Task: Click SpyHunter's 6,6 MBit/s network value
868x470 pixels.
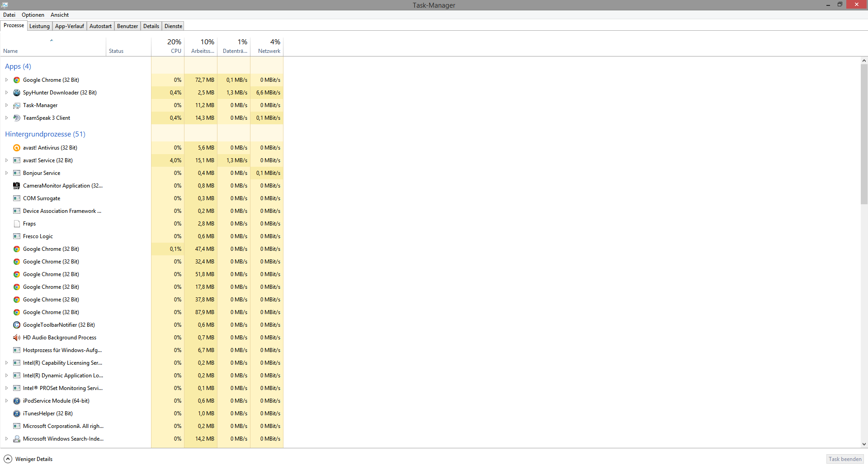Action: pyautogui.click(x=268, y=93)
